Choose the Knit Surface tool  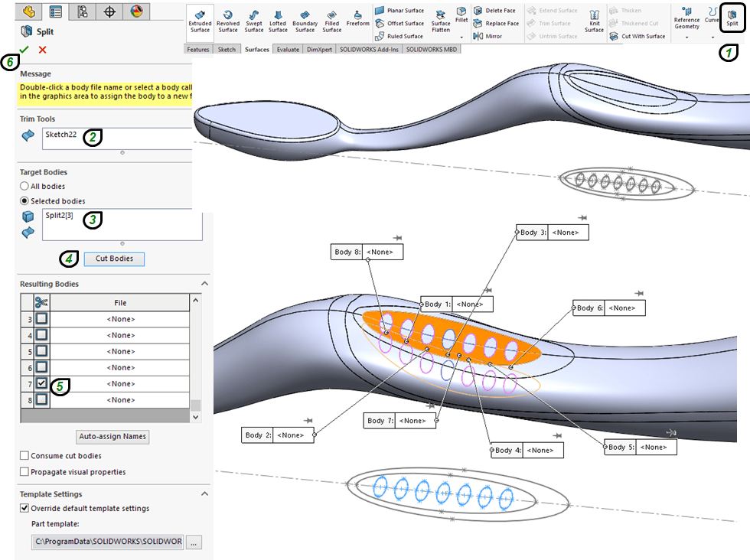[594, 20]
